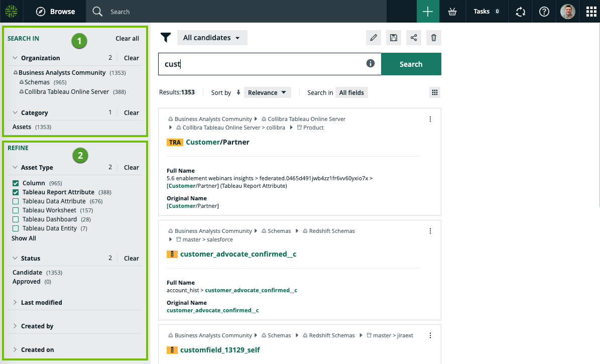The width and height of the screenshot is (600, 364).
Task: Click the share filter icon
Action: (x=414, y=38)
